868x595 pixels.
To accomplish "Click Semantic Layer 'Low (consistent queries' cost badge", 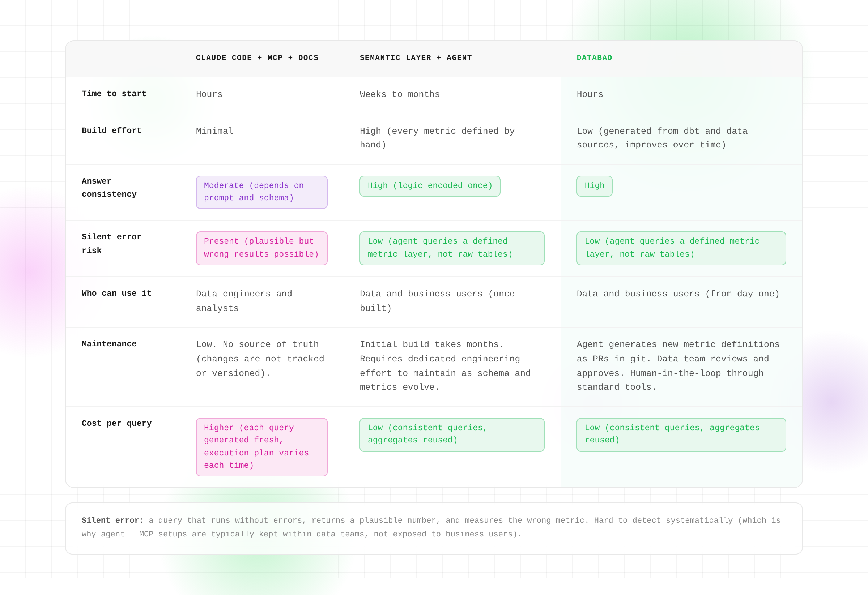I will click(451, 434).
